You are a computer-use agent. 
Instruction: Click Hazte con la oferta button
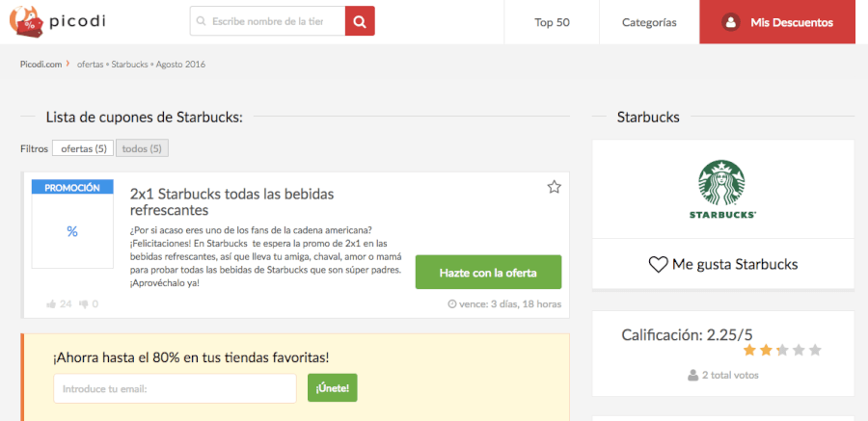[x=488, y=273]
